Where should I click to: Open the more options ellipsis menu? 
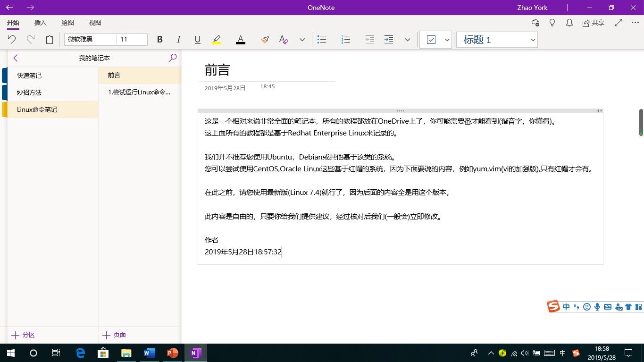[635, 23]
